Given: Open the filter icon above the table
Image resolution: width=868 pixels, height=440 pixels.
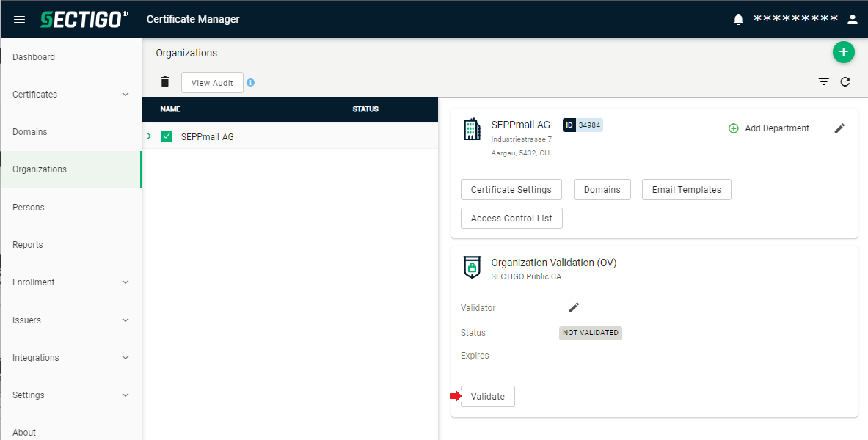Looking at the screenshot, I should pos(824,82).
